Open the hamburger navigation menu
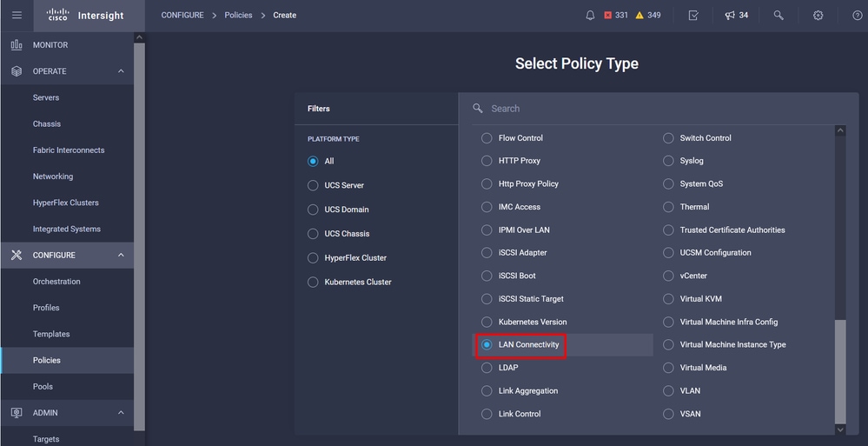Image resolution: width=868 pixels, height=446 pixels. point(17,15)
